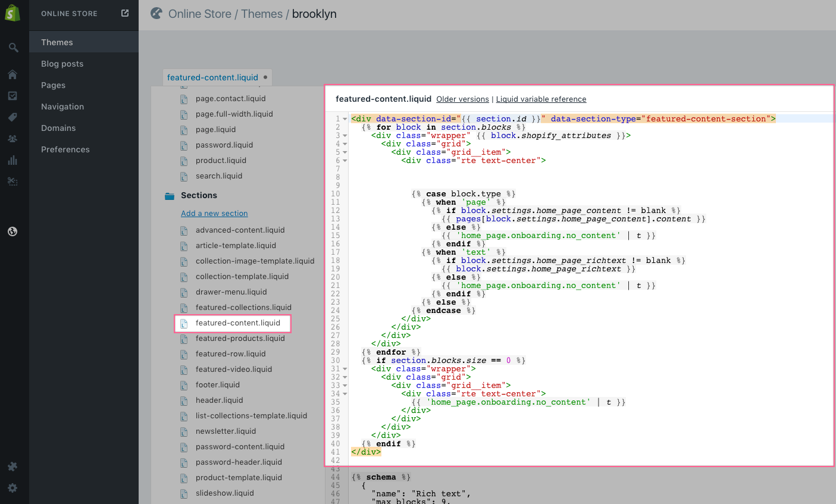Image resolution: width=836 pixels, height=504 pixels.
Task: Click file icon next to featured-row.liquid
Action: pos(184,354)
